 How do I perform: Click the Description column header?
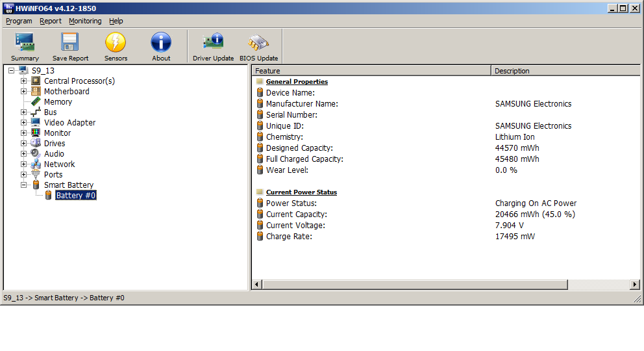[x=565, y=71]
